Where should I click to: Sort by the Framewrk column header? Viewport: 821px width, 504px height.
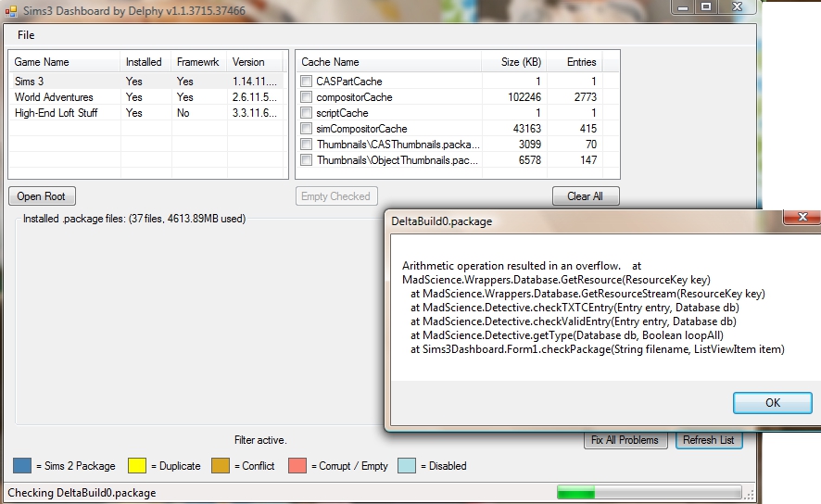199,62
